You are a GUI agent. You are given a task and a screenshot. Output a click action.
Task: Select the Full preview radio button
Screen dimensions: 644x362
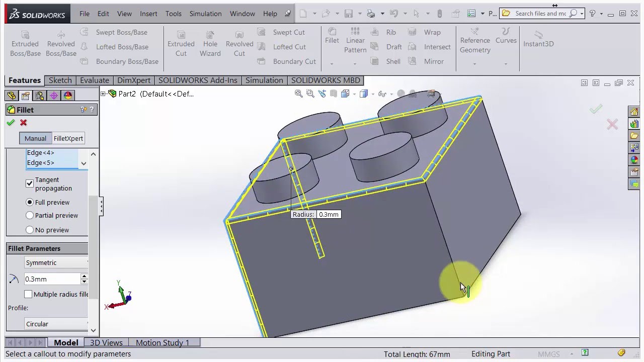click(x=30, y=202)
